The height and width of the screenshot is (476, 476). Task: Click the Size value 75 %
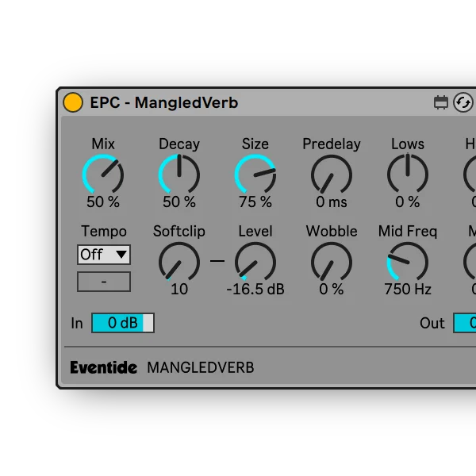click(x=255, y=202)
